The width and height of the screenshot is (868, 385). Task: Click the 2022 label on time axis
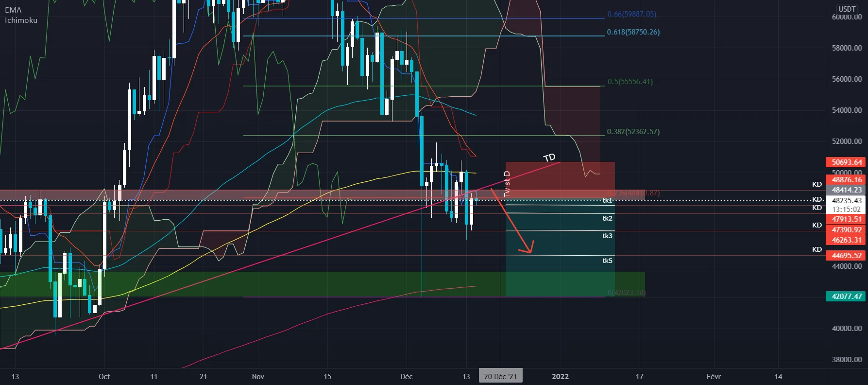(560, 377)
